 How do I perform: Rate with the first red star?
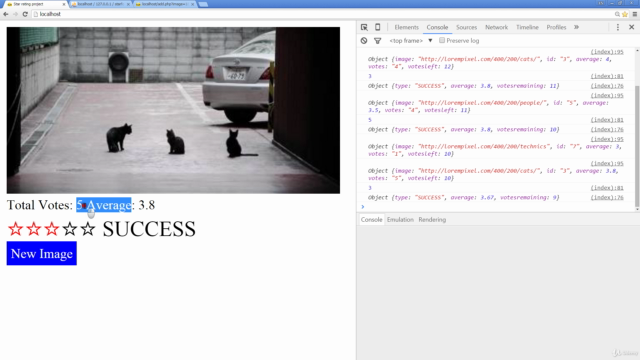coord(16,229)
